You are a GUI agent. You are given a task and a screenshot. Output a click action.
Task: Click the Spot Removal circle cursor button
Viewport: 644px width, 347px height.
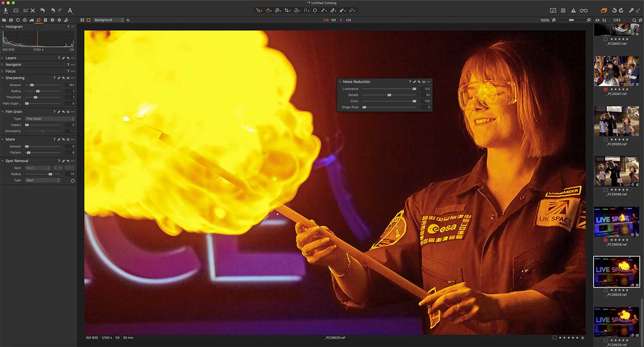73,180
